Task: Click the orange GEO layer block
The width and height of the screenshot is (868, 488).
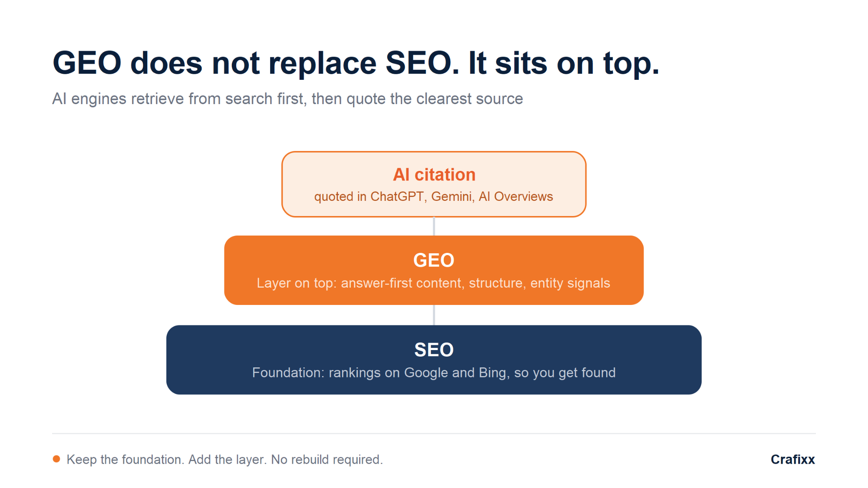Action: pos(434,270)
